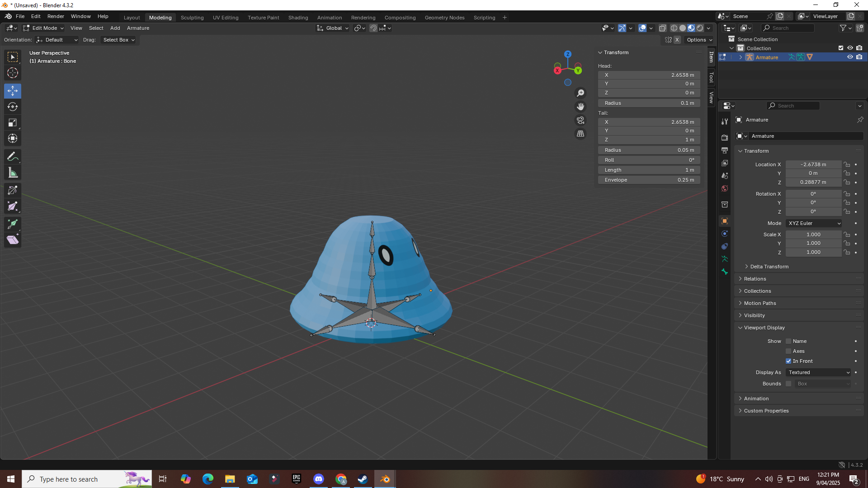The width and height of the screenshot is (868, 488).
Task: Expand the Motion Paths panel
Action: 759,303
